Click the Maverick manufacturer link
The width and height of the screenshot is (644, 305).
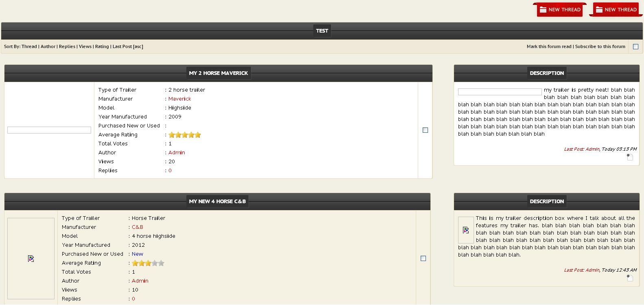tap(179, 99)
